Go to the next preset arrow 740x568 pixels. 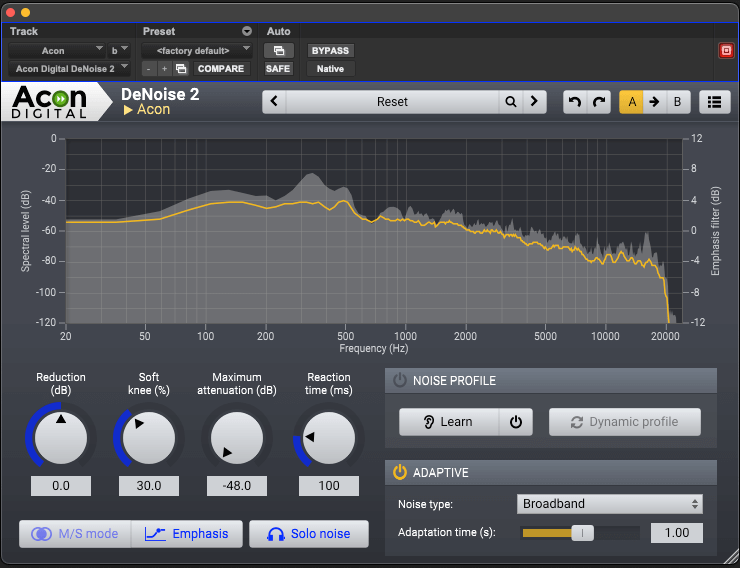(x=536, y=101)
